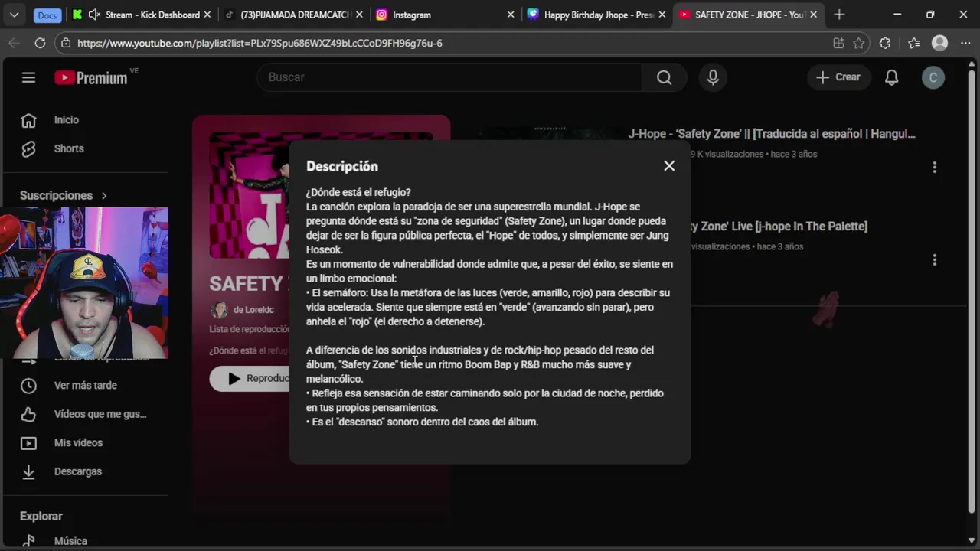Screen dimensions: 980x551
Task: Open the Docs tab group
Action: [47, 15]
